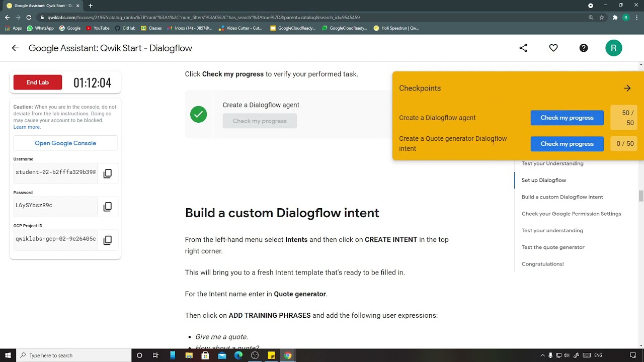Share this lab via share icon

pyautogui.click(x=523, y=48)
